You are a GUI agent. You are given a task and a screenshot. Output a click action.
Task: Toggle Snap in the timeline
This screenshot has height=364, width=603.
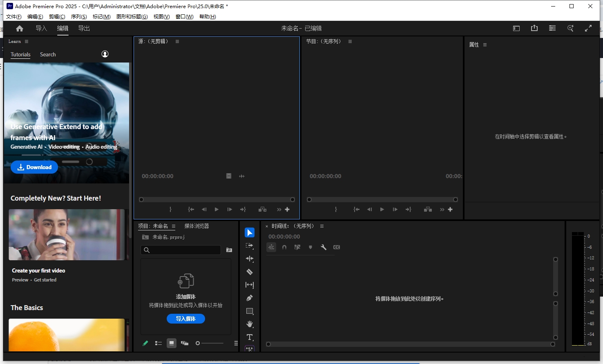point(284,247)
